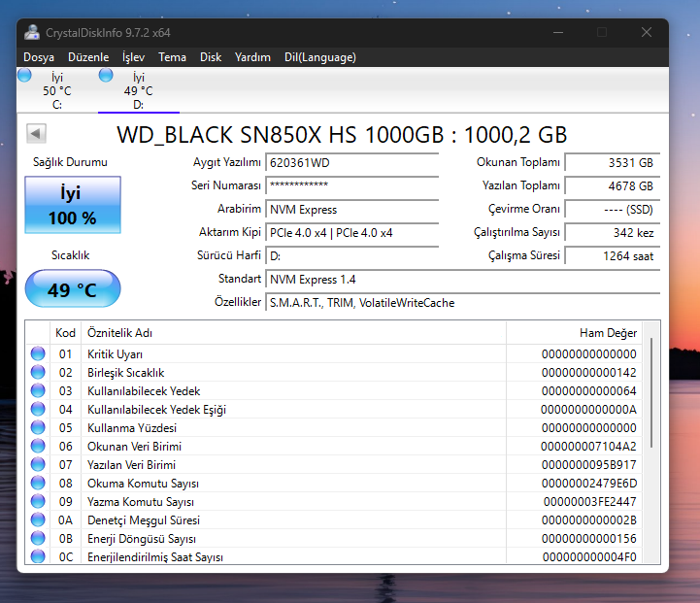
Task: Open the Tema menu
Action: pos(172,57)
